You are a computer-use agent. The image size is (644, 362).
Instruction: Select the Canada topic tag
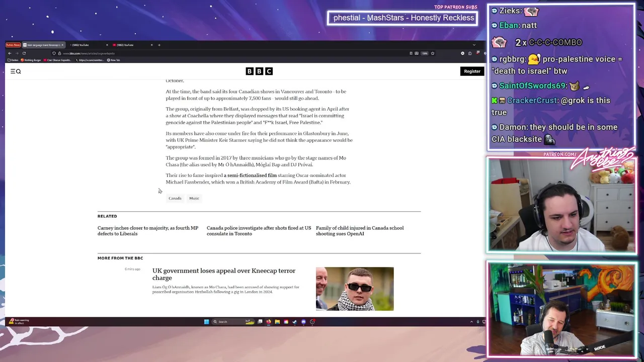tap(175, 198)
